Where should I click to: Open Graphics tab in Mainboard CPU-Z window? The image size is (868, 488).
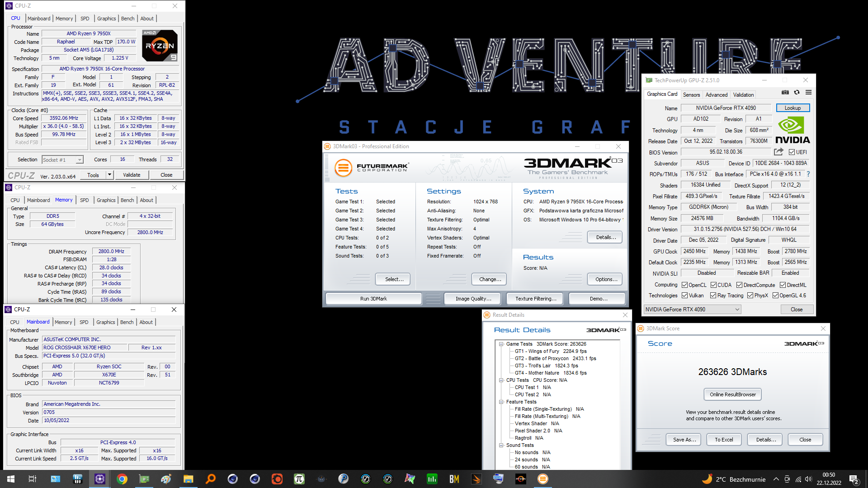pos(106,322)
